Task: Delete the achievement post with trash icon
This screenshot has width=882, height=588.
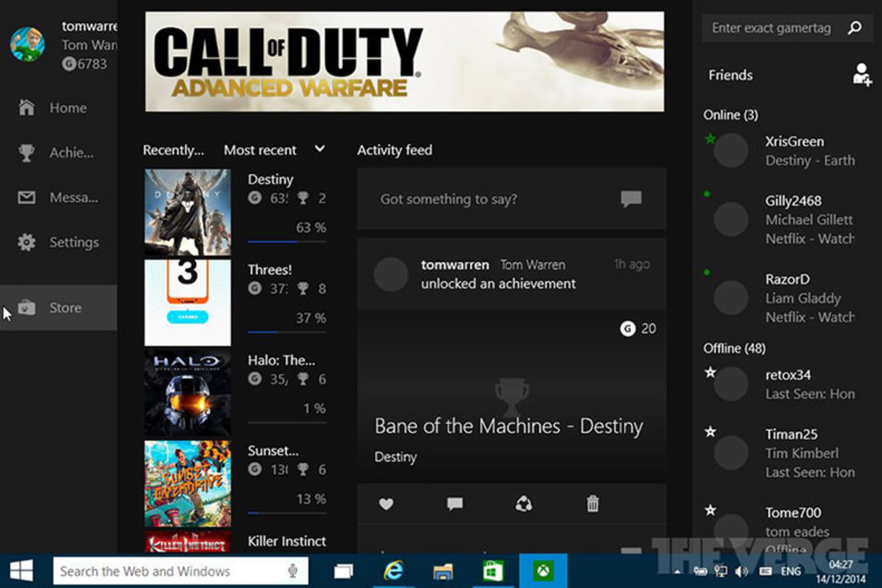Action: (593, 504)
